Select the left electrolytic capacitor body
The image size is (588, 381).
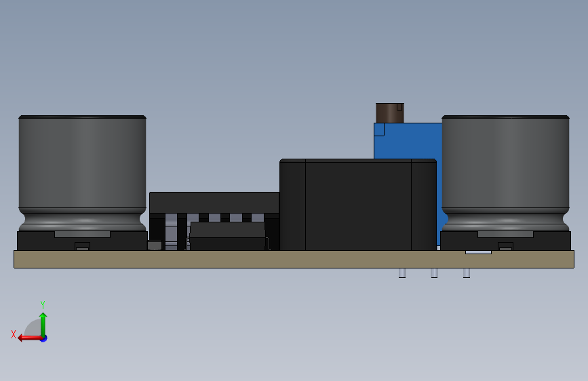(x=82, y=173)
